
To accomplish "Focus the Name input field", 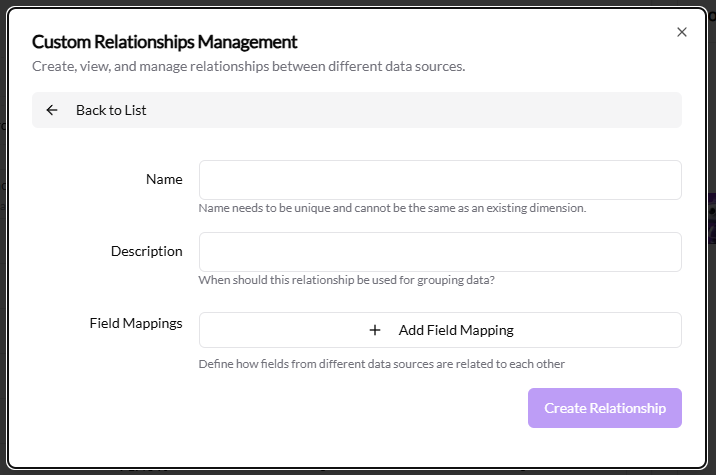I will [440, 180].
